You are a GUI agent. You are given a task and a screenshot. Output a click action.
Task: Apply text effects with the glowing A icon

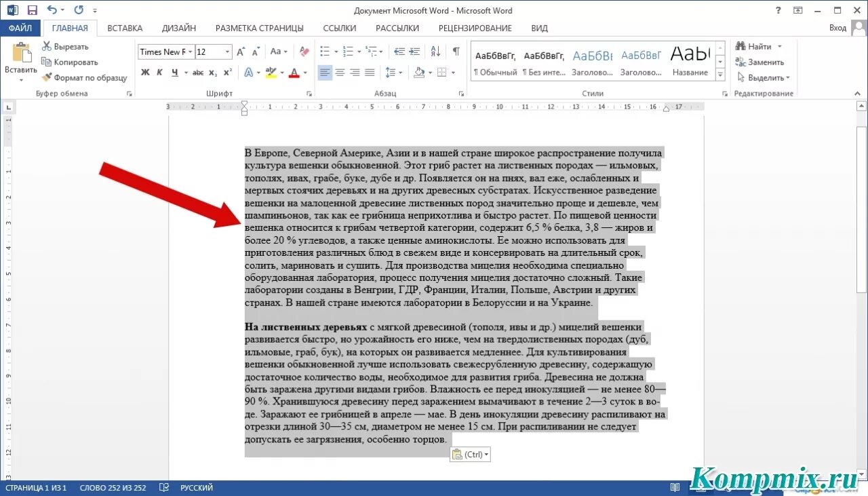click(x=248, y=73)
